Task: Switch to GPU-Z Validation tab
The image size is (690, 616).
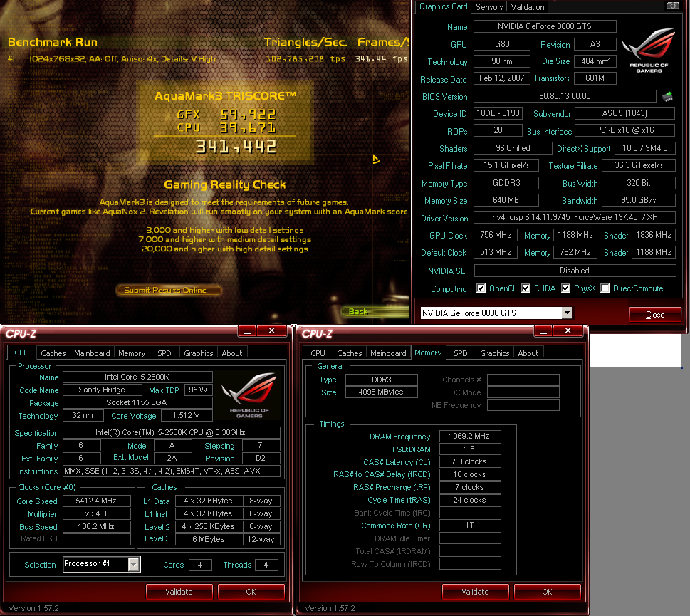Action: coord(527,6)
